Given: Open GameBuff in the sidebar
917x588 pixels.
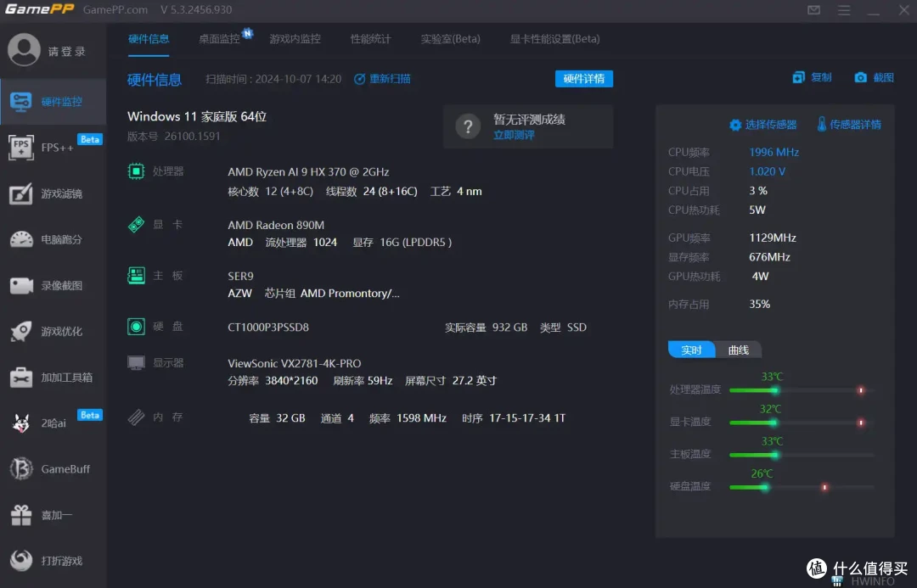Looking at the screenshot, I should [x=53, y=468].
